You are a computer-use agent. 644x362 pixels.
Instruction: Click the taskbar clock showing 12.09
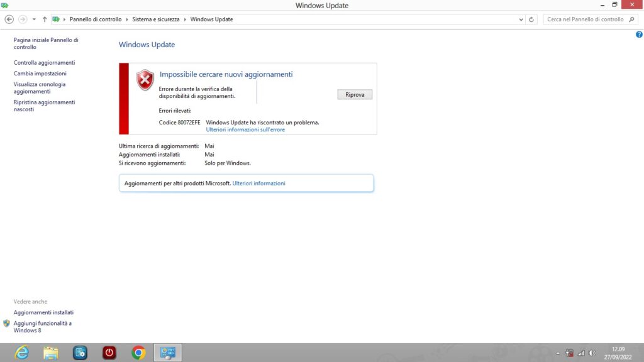tap(618, 353)
